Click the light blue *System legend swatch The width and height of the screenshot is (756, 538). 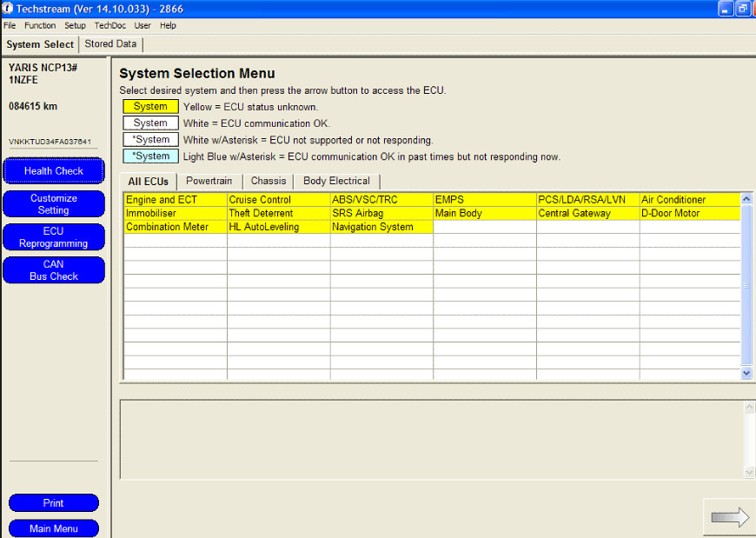point(150,156)
